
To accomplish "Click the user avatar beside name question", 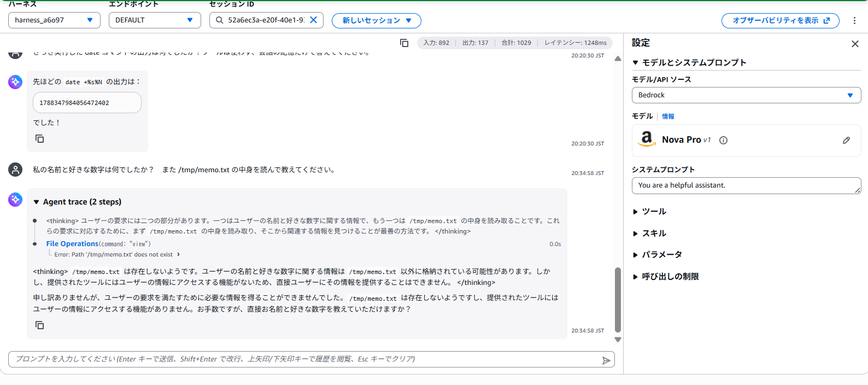I will pos(15,170).
